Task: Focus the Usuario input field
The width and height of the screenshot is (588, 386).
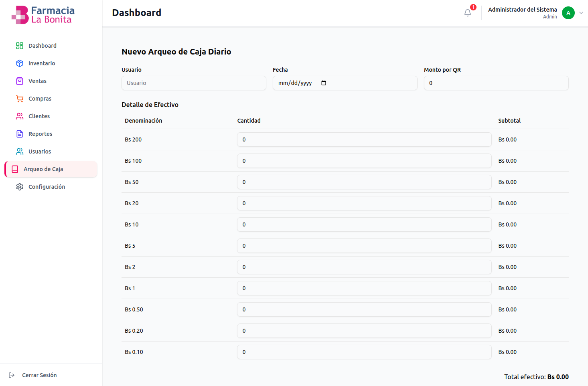Action: 194,83
